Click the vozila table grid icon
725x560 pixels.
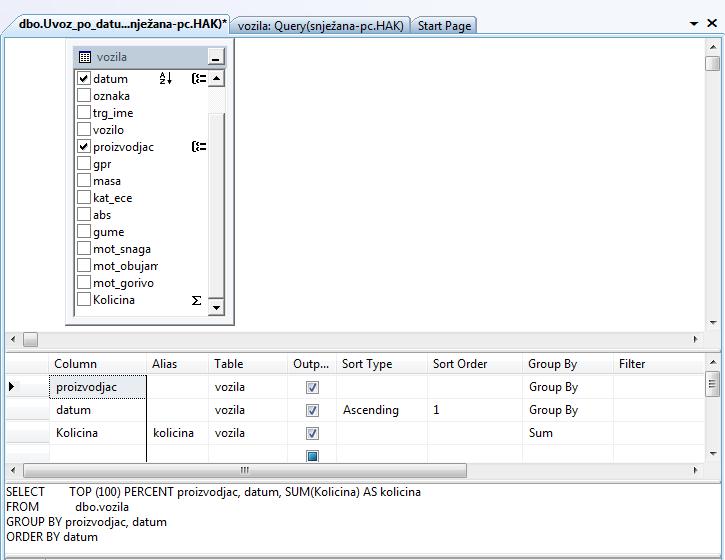click(x=85, y=57)
